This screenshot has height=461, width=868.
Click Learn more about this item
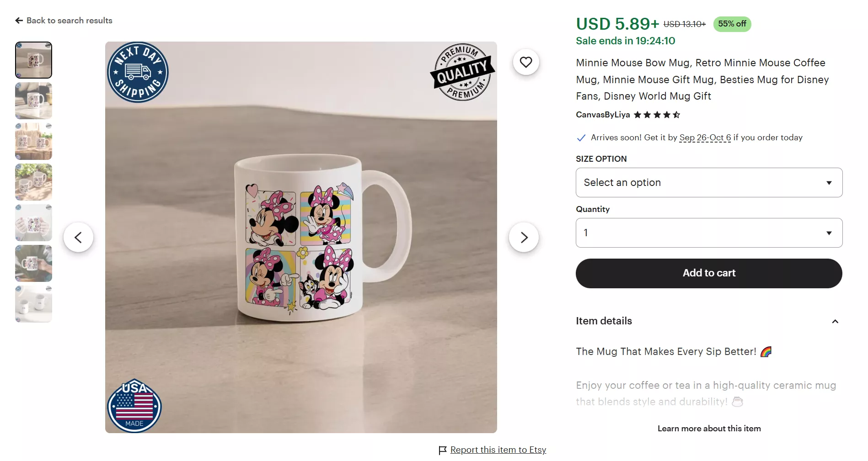[709, 429]
